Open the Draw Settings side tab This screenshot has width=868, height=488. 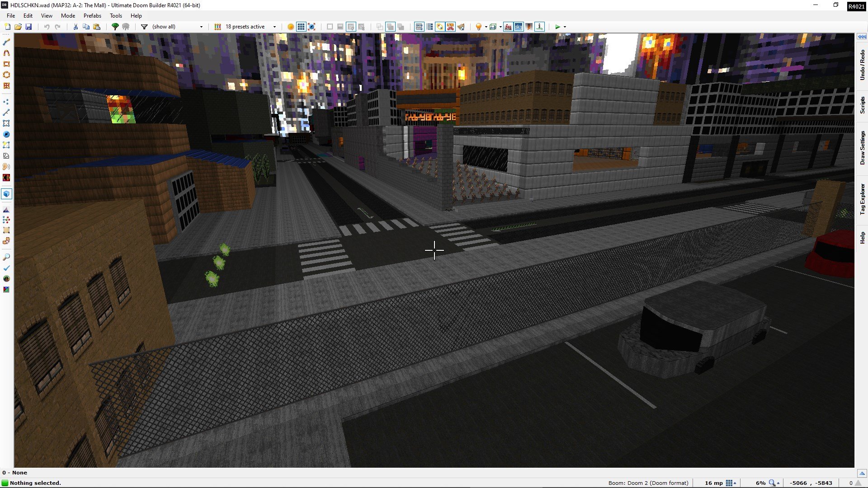pos(862,148)
